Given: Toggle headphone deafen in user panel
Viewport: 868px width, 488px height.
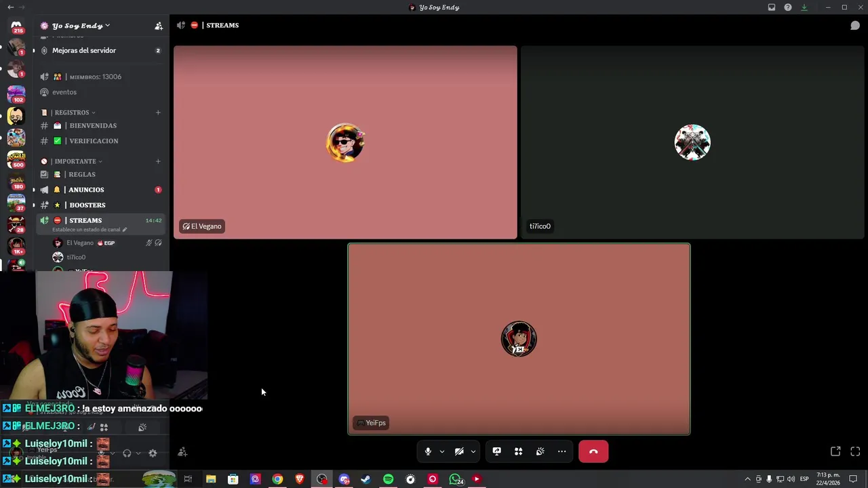Looking at the screenshot, I should point(127,453).
